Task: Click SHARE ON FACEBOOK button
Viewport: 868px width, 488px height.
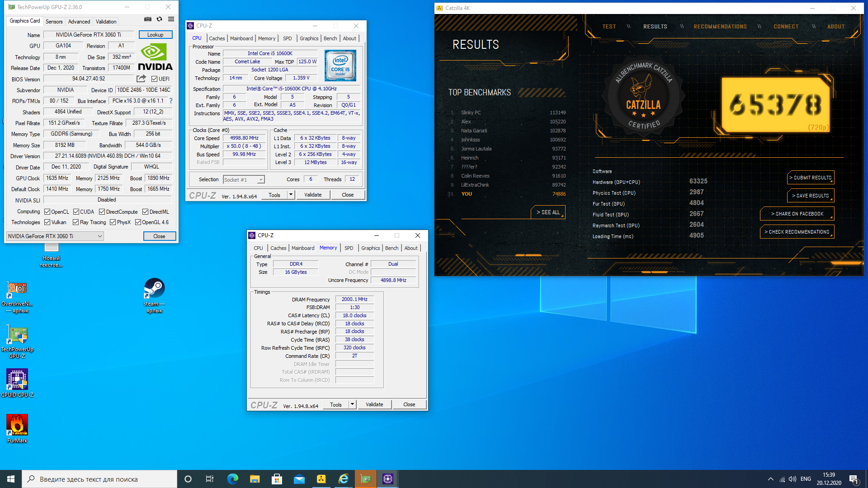Action: pyautogui.click(x=797, y=214)
